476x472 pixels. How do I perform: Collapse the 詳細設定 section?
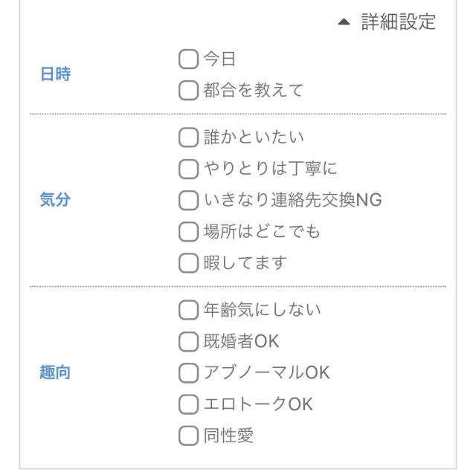pyautogui.click(x=398, y=22)
